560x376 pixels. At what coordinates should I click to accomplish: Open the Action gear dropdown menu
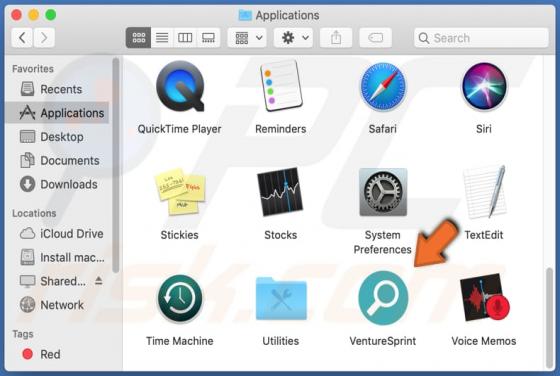tap(294, 37)
